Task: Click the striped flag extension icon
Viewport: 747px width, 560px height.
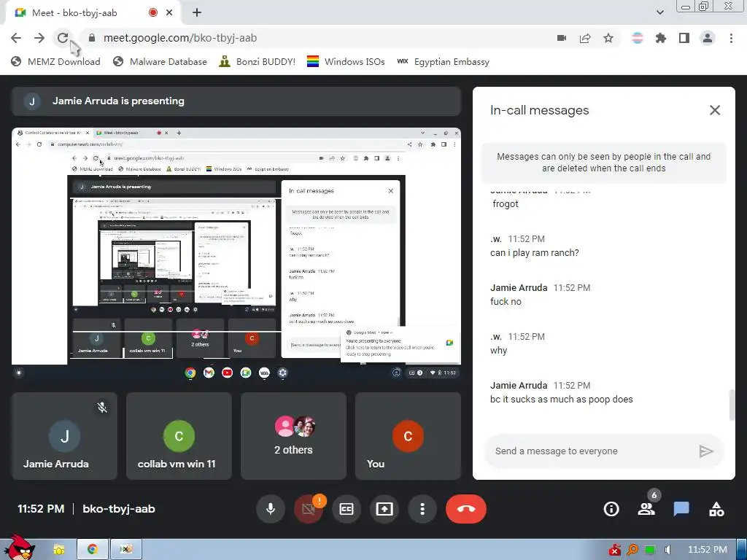Action: click(x=638, y=38)
